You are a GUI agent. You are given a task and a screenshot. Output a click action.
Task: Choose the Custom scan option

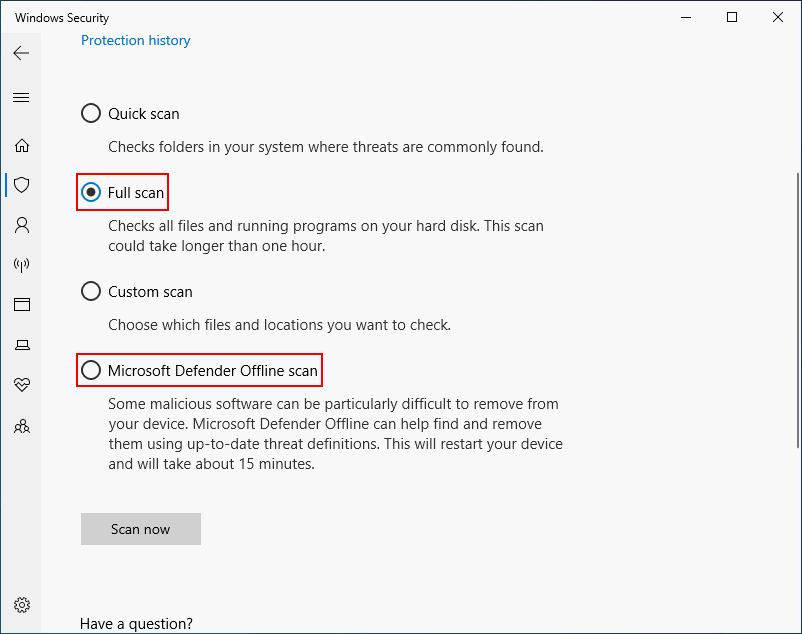(91, 292)
